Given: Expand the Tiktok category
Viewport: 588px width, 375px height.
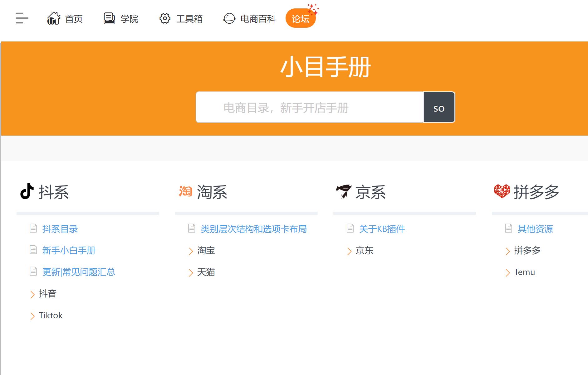Looking at the screenshot, I should point(50,315).
